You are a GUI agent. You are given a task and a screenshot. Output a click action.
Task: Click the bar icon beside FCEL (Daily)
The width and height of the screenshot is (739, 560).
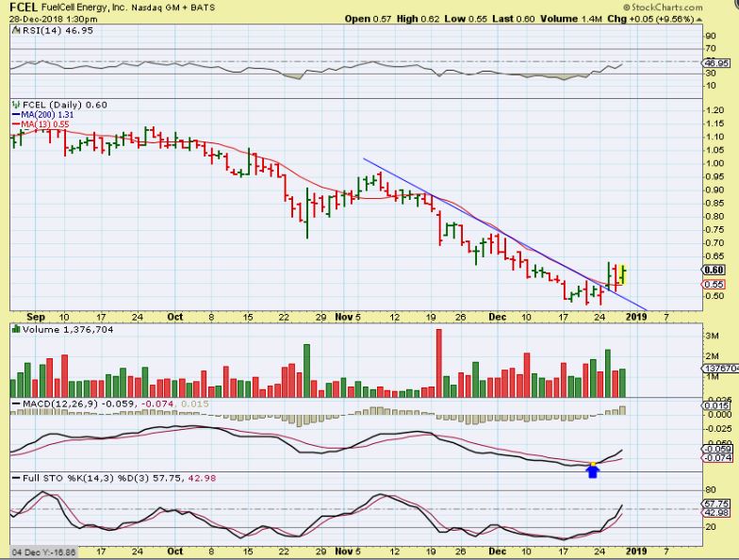tap(16, 105)
